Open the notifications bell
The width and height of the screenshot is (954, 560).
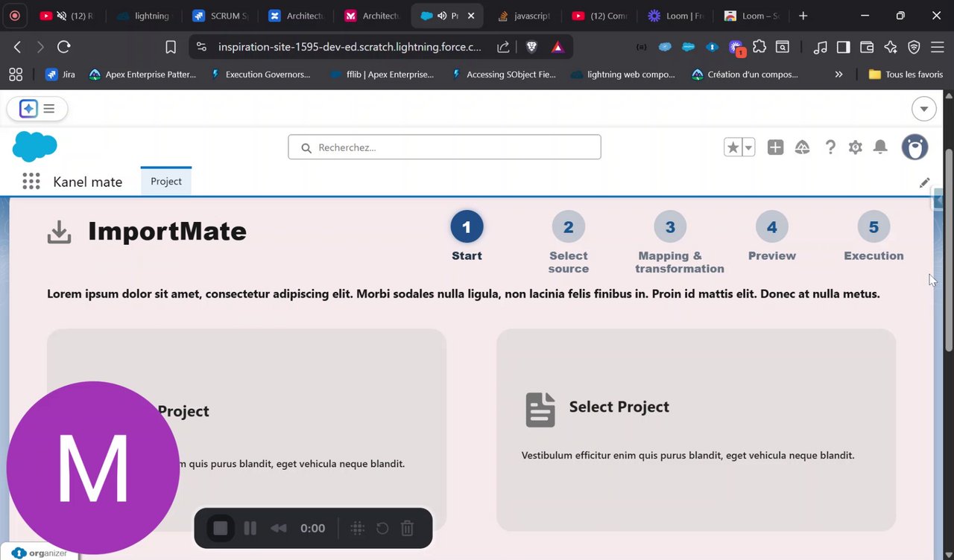[880, 147]
